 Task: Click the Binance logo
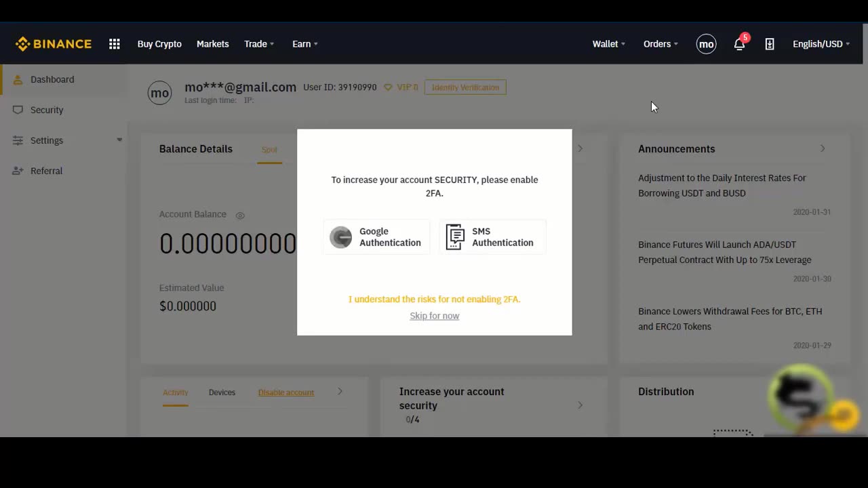click(x=54, y=44)
